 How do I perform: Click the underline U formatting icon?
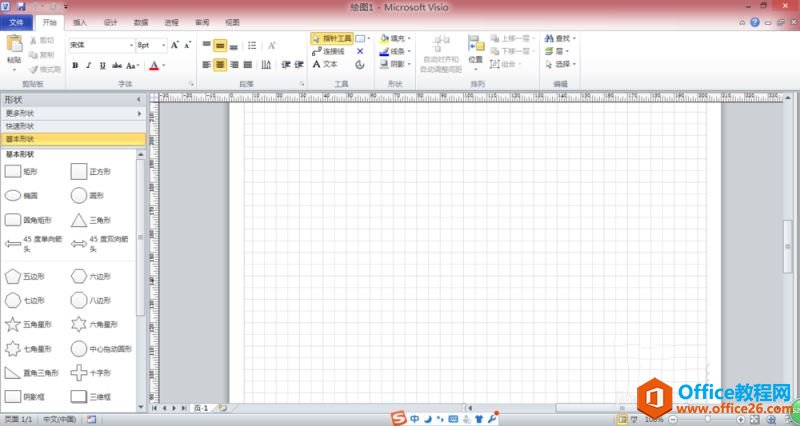[x=103, y=65]
